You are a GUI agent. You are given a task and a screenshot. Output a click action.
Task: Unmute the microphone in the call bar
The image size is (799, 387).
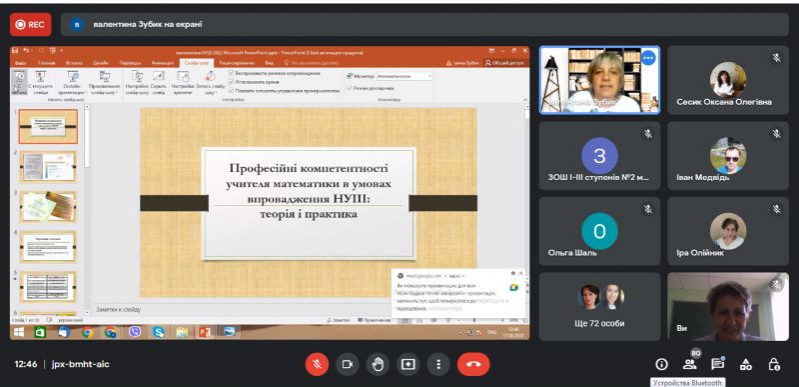(x=316, y=364)
